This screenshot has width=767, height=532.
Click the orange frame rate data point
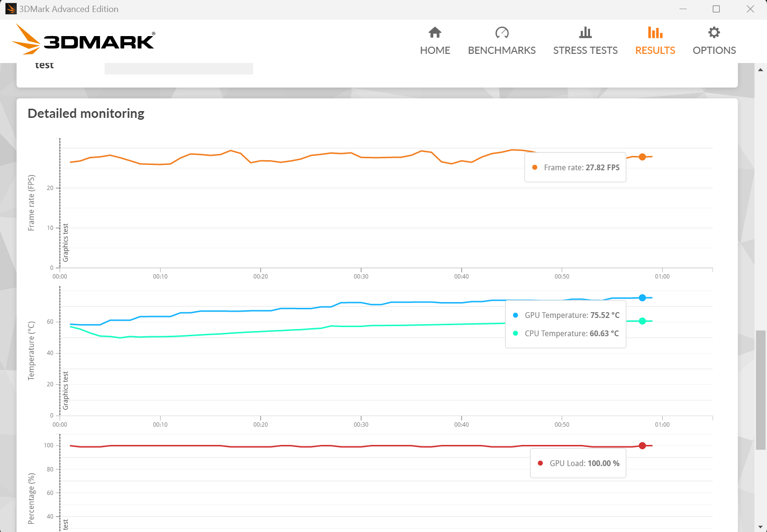click(642, 157)
